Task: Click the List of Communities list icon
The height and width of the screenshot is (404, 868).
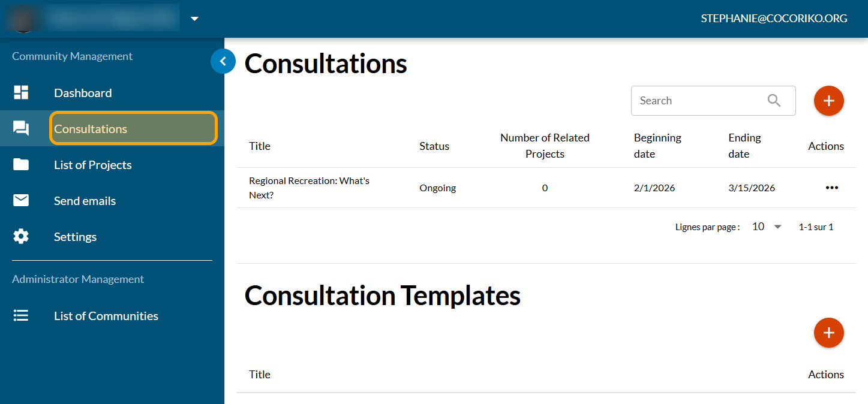Action: (x=21, y=316)
